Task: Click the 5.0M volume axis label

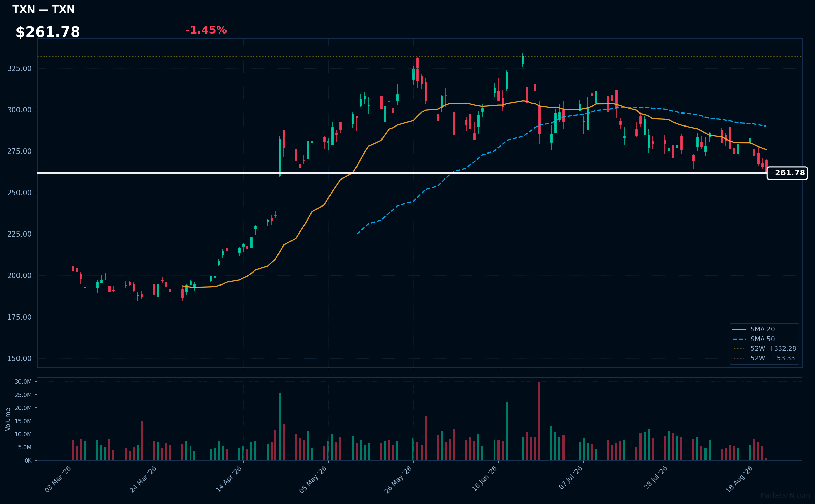Action: pos(25,448)
